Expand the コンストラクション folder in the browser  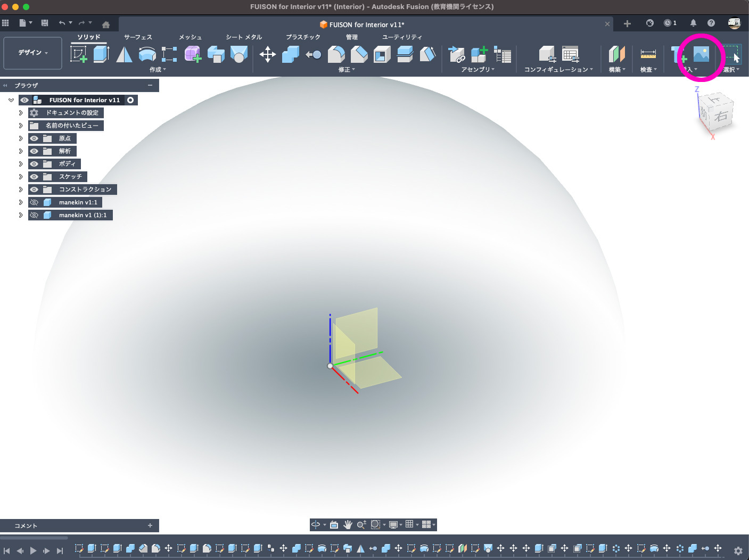(x=21, y=190)
